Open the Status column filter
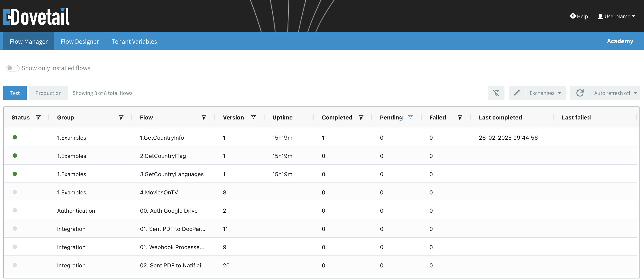Screen dimensions: 644x280 38,117
